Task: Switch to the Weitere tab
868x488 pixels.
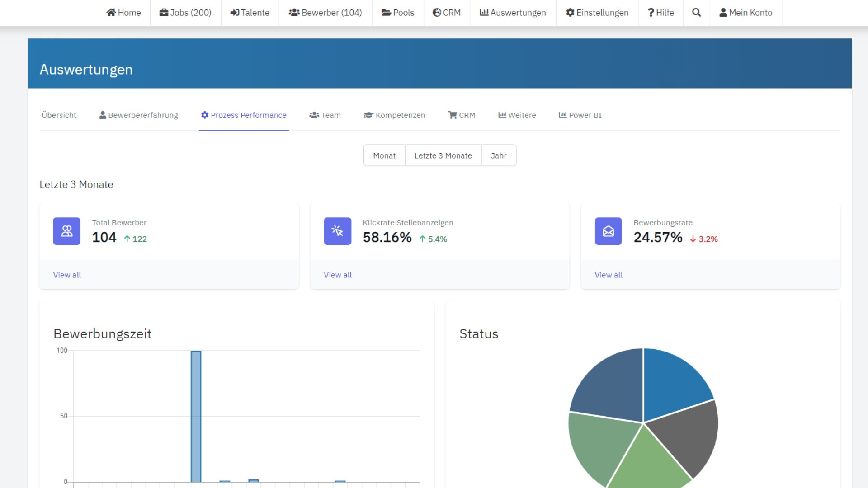Action: point(517,115)
